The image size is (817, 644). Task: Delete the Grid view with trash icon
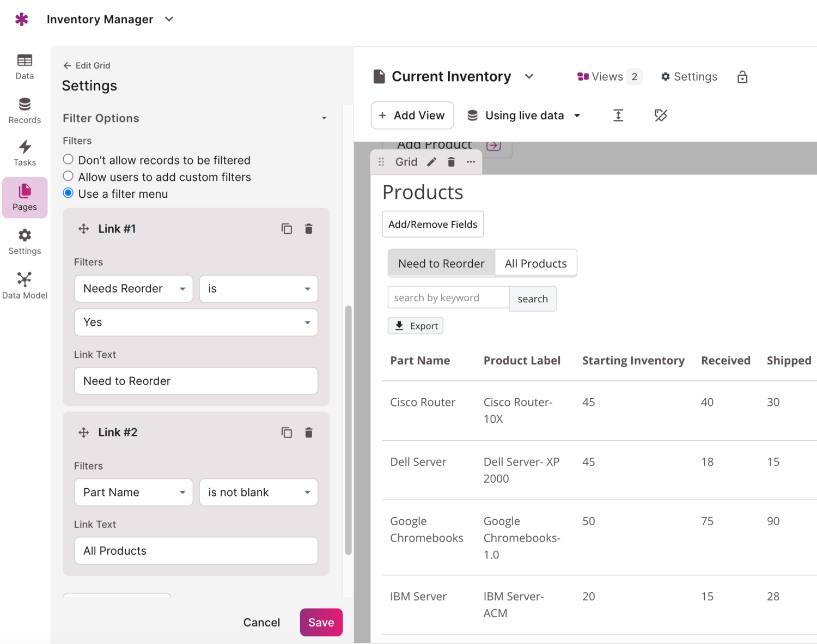[451, 162]
